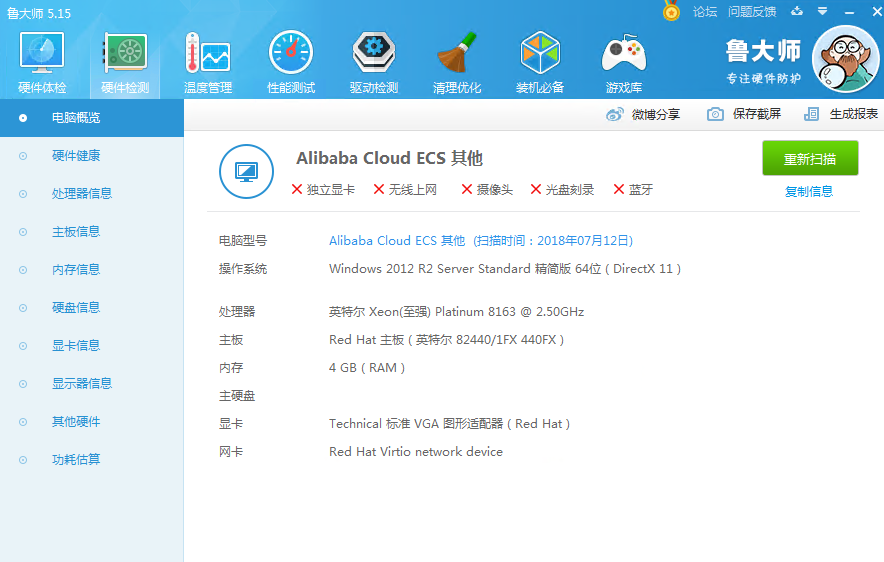The image size is (884, 562).
Task: Click the skin/theme icon in title bar
Action: 797,11
